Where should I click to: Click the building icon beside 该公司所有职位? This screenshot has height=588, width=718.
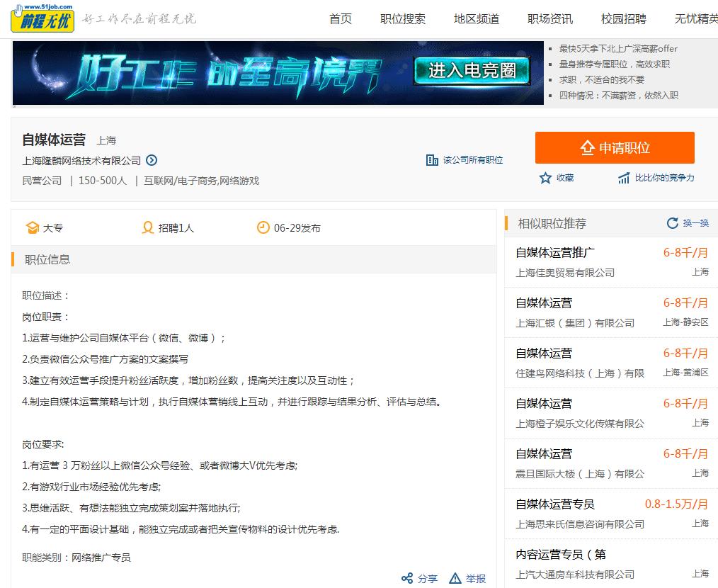pyautogui.click(x=432, y=160)
